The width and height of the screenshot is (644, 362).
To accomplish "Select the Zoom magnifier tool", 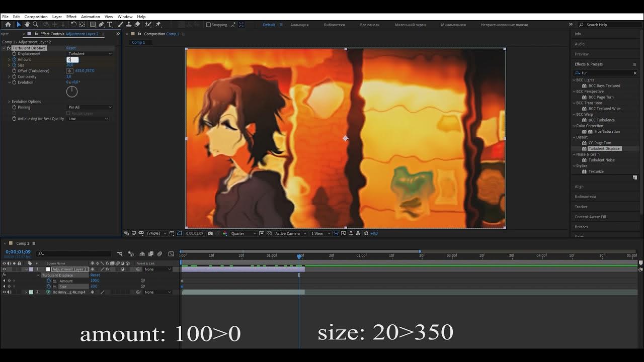I will tap(35, 24).
